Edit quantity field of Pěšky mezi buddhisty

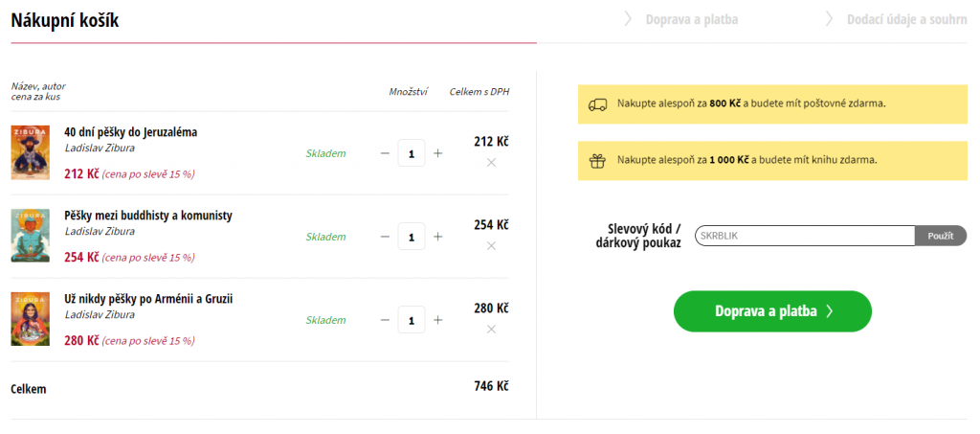tap(412, 237)
